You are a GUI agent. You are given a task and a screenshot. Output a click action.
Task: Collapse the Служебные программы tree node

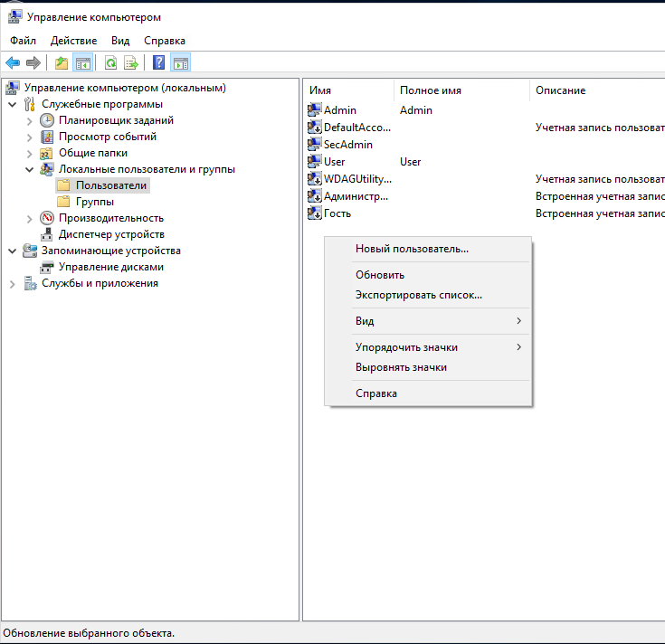coord(13,104)
